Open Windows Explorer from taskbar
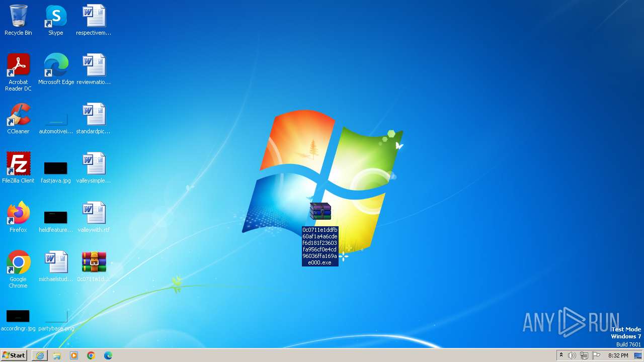 (x=57, y=355)
